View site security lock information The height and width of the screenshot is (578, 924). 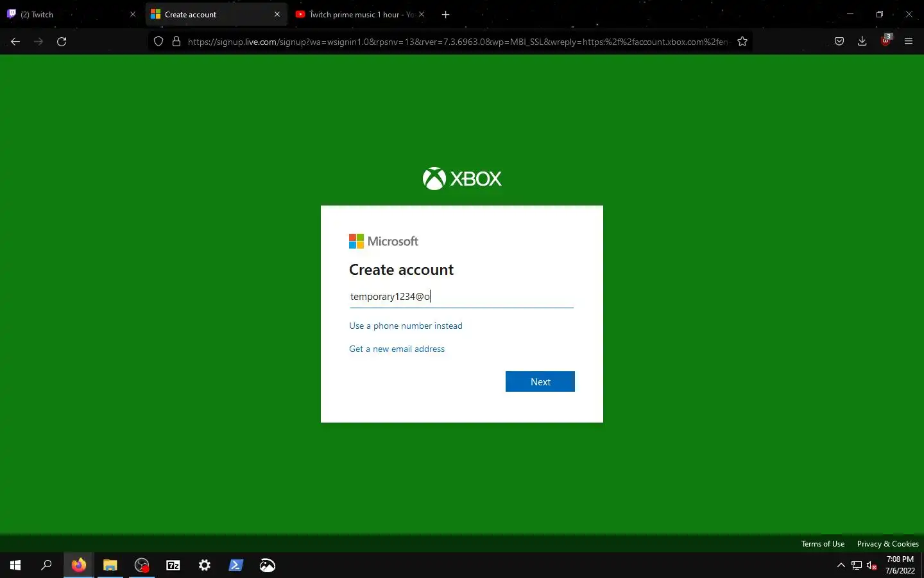coord(176,41)
